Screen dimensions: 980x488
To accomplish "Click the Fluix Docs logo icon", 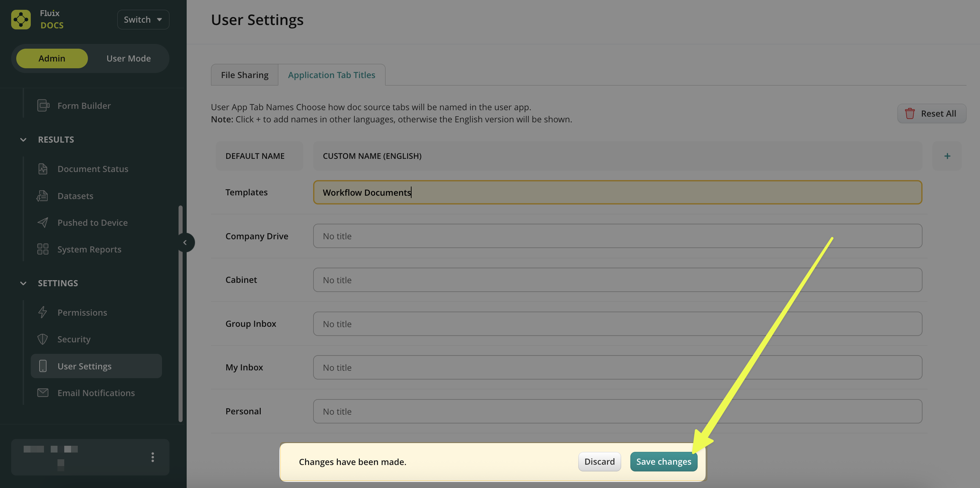I will pos(21,19).
